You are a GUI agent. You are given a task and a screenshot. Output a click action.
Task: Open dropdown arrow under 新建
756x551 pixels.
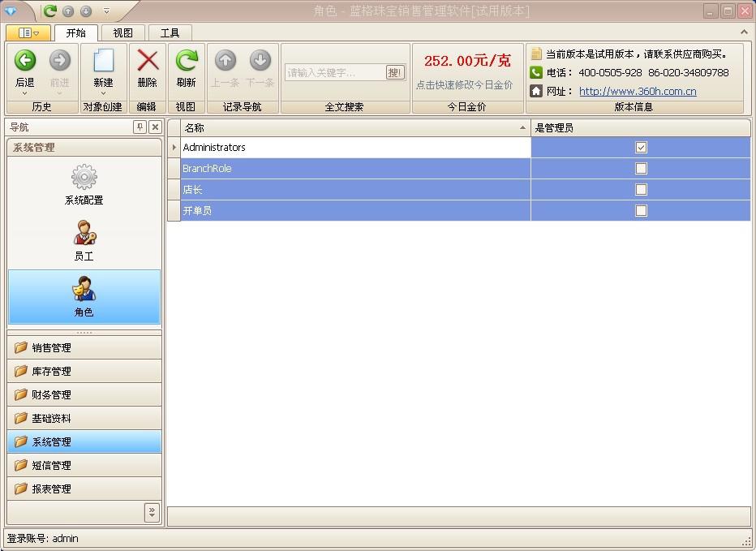pyautogui.click(x=103, y=93)
